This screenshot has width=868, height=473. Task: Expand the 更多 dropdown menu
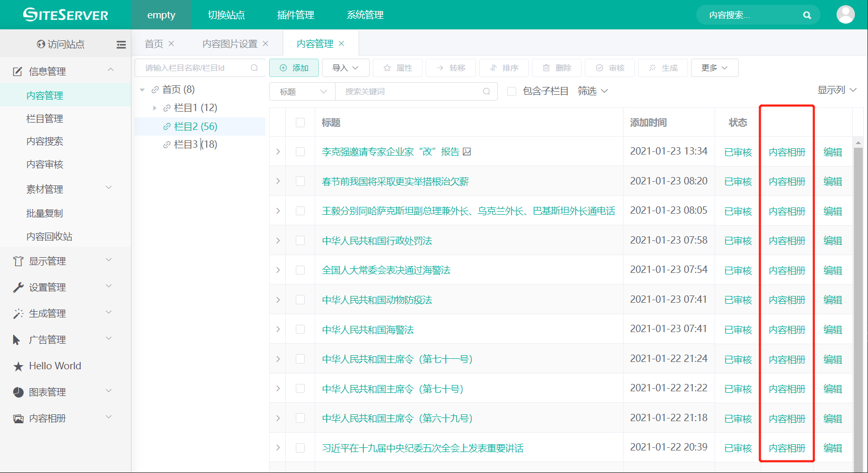[714, 68]
